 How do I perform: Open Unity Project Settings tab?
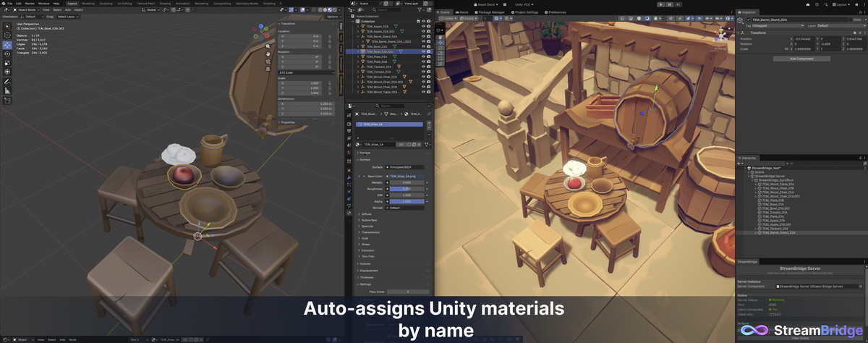pos(525,12)
